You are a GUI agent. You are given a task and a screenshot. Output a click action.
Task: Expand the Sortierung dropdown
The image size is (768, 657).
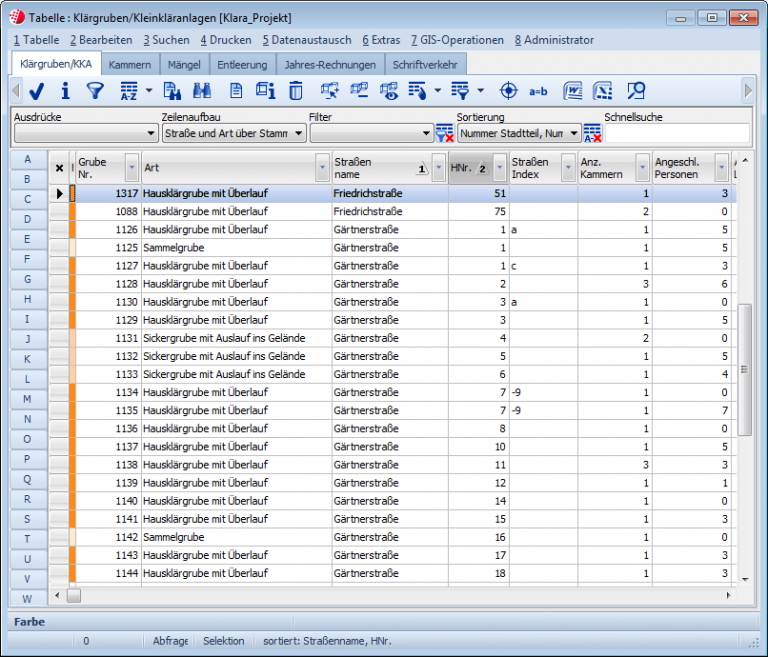(x=573, y=133)
